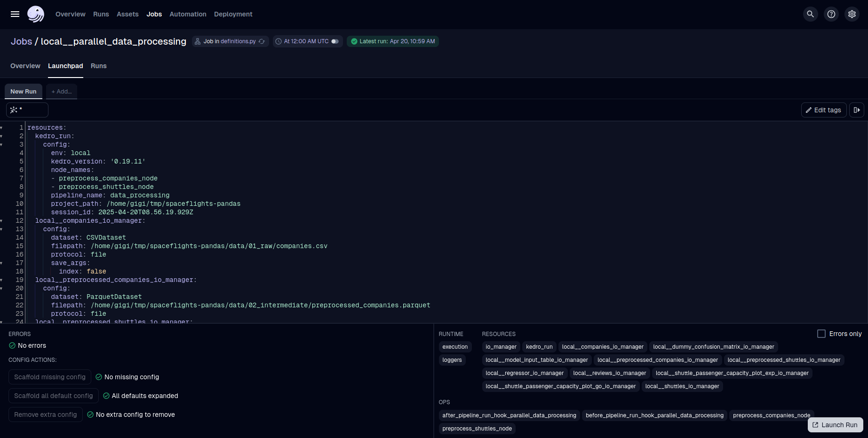Switch to the job Runs tab

[99, 66]
